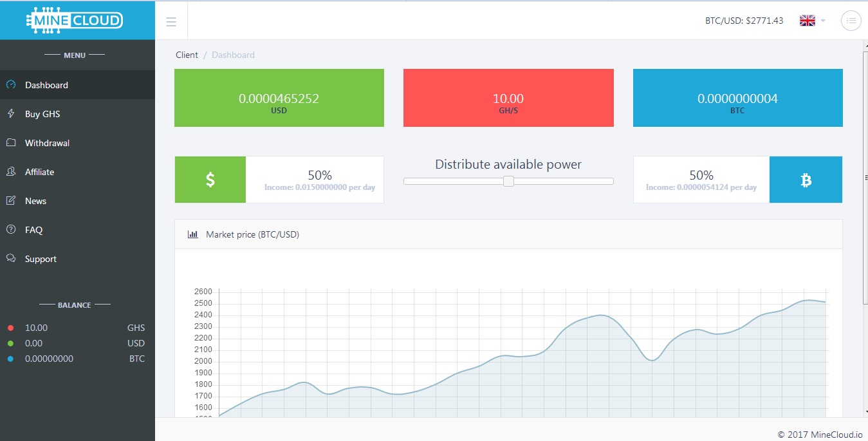Open News section
868x441 pixels.
point(77,201)
